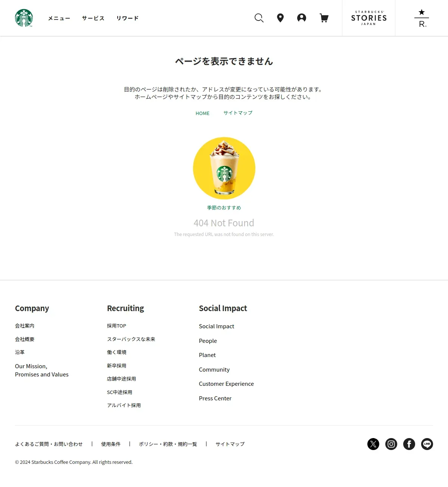Image resolution: width=448 pixels, height=487 pixels.
Task: Click the Starbucks siren logo in header
Action: click(24, 18)
